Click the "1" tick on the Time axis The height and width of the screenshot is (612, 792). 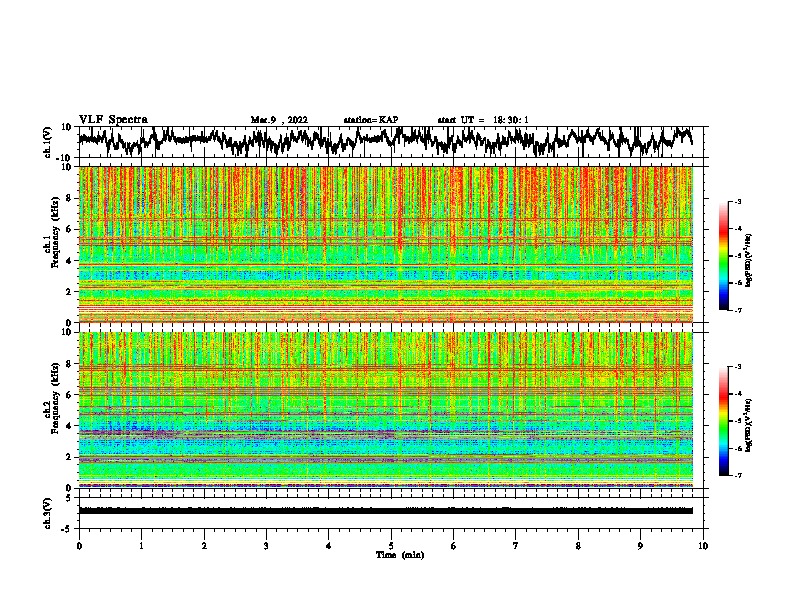click(x=142, y=546)
